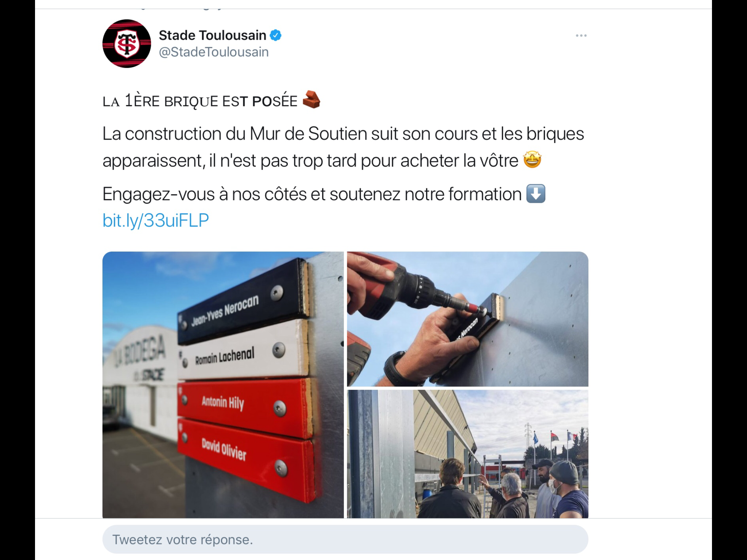
Task: Open the photo of the drill
Action: (468, 319)
